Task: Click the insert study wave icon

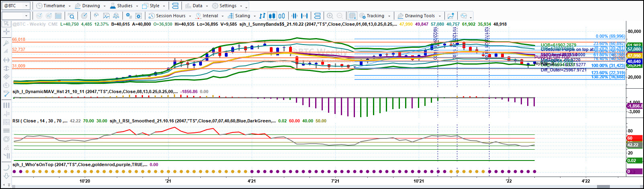Action: click(x=96, y=16)
